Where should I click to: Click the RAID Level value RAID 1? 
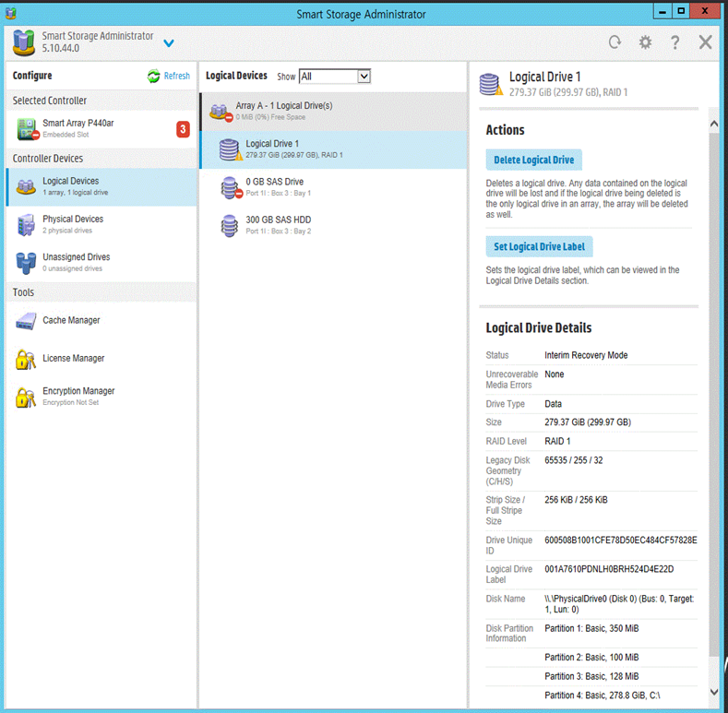pyautogui.click(x=557, y=441)
